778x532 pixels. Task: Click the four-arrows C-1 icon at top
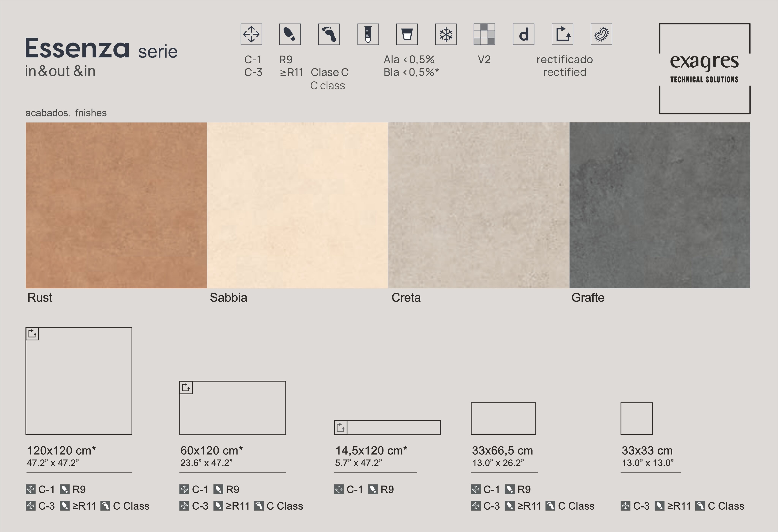coord(251,34)
